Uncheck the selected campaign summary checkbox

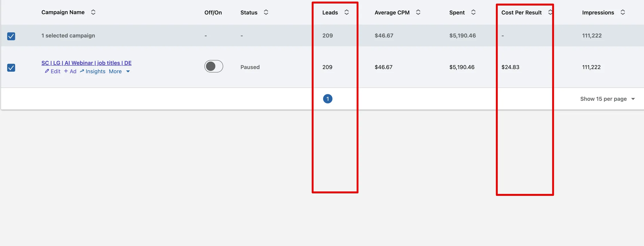click(x=11, y=36)
